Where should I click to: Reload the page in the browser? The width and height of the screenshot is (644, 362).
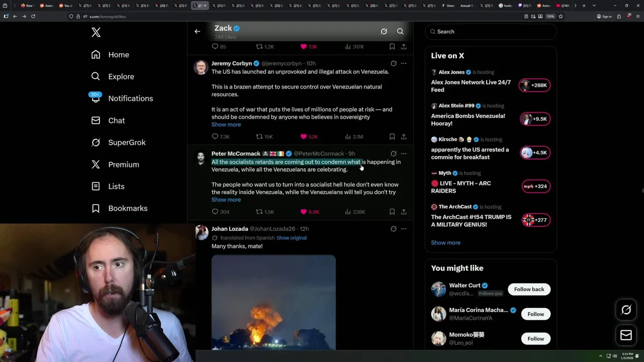33,17
